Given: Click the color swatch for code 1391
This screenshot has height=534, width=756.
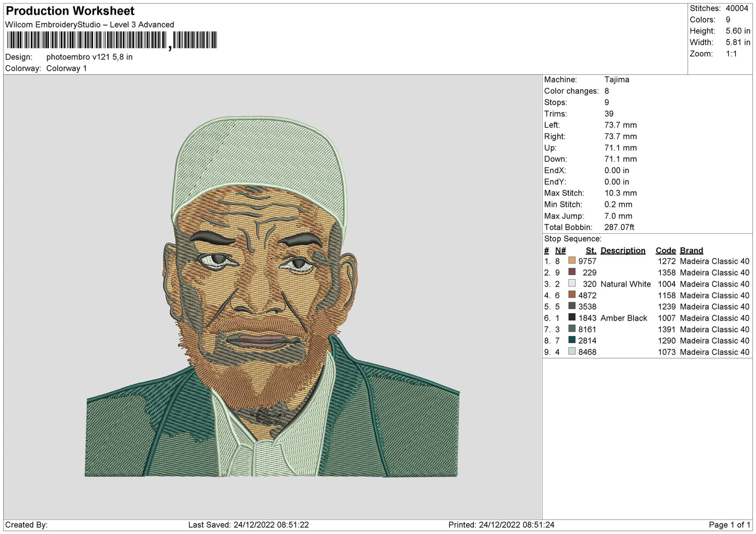Looking at the screenshot, I should click(x=572, y=329).
